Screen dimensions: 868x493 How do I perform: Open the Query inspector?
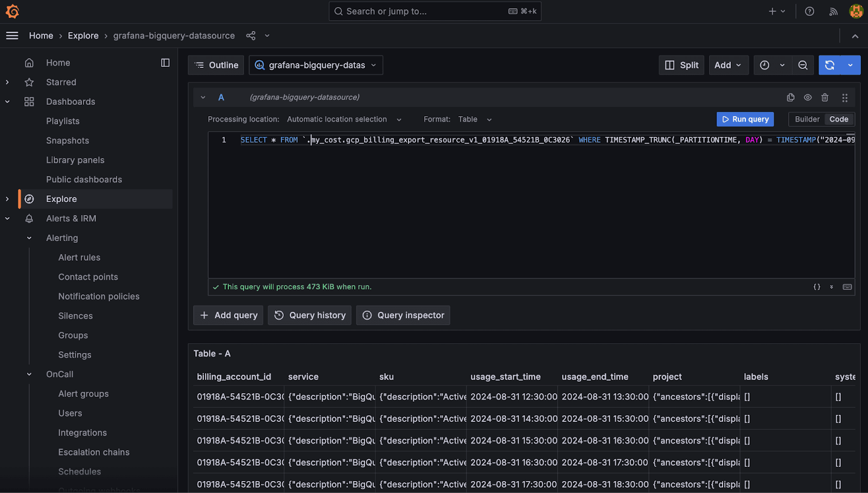(403, 315)
